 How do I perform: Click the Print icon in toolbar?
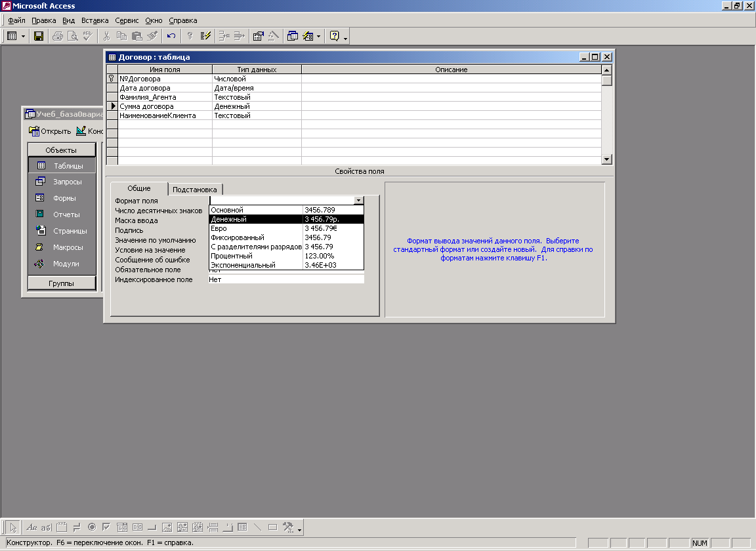[58, 36]
